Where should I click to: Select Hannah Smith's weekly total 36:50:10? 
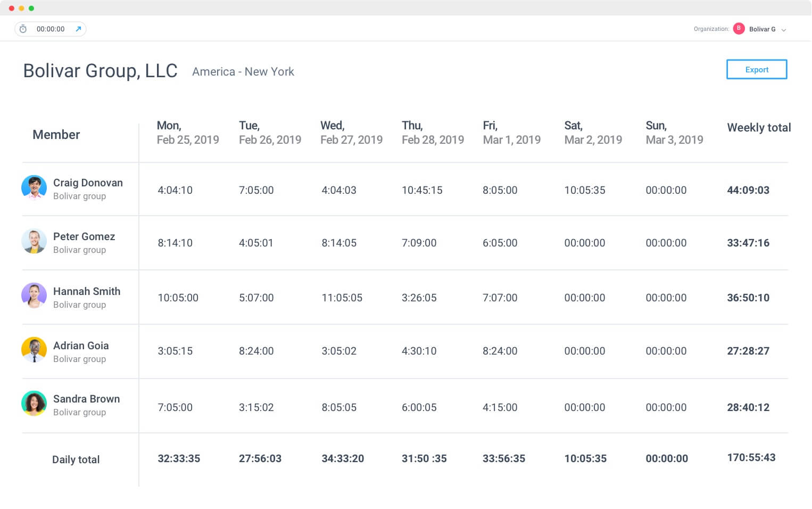(748, 298)
